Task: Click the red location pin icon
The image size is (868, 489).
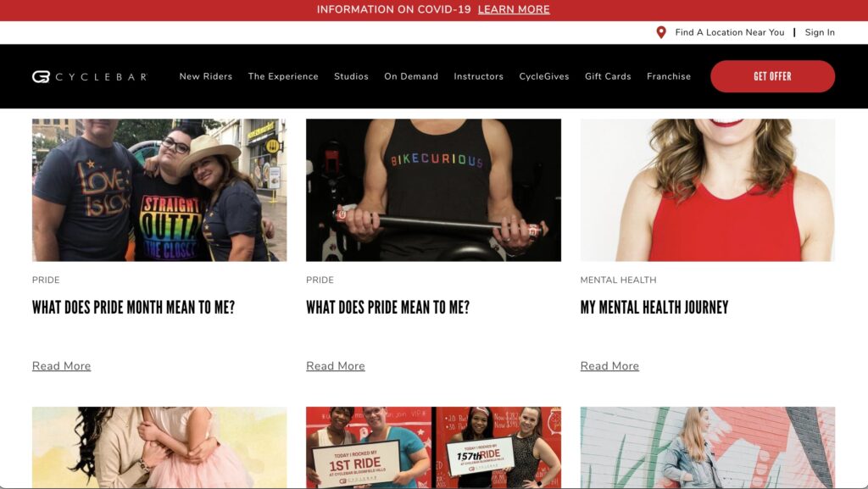Action: [x=661, y=33]
